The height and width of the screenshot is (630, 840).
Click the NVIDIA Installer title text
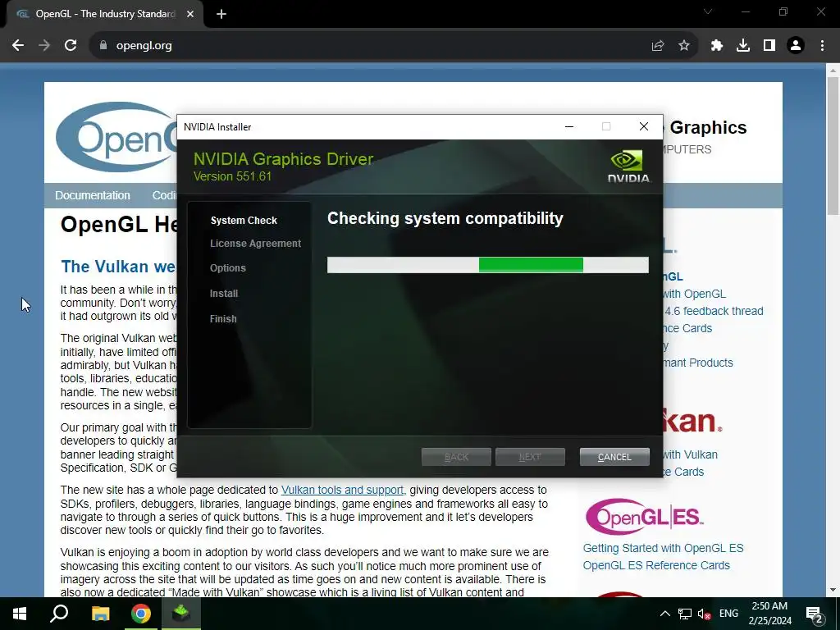[217, 127]
